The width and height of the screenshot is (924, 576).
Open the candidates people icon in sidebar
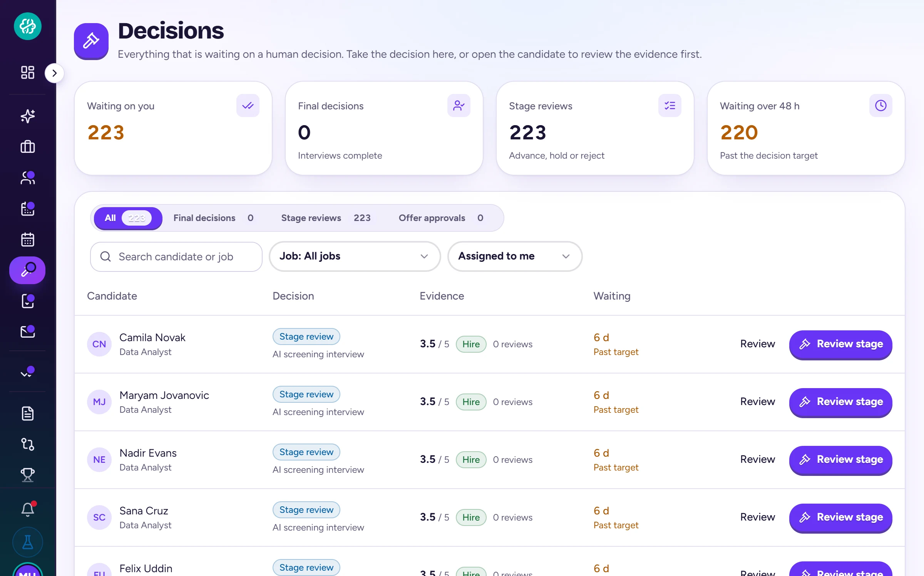click(x=27, y=178)
